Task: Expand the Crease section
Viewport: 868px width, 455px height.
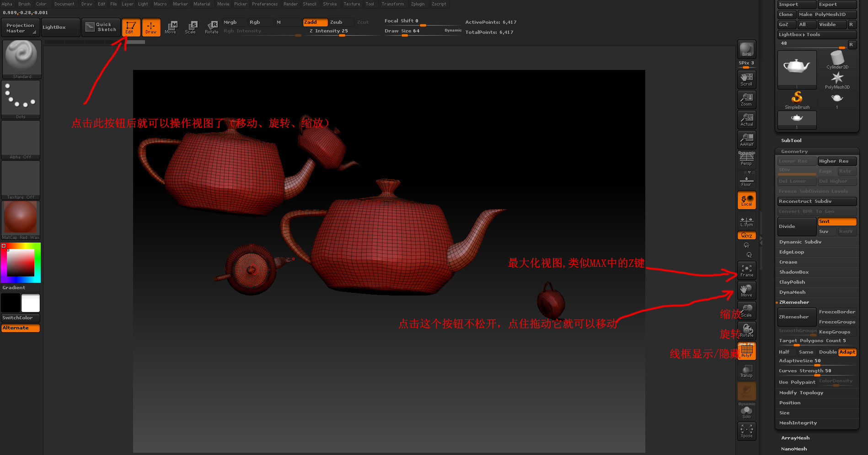Action: pyautogui.click(x=788, y=262)
